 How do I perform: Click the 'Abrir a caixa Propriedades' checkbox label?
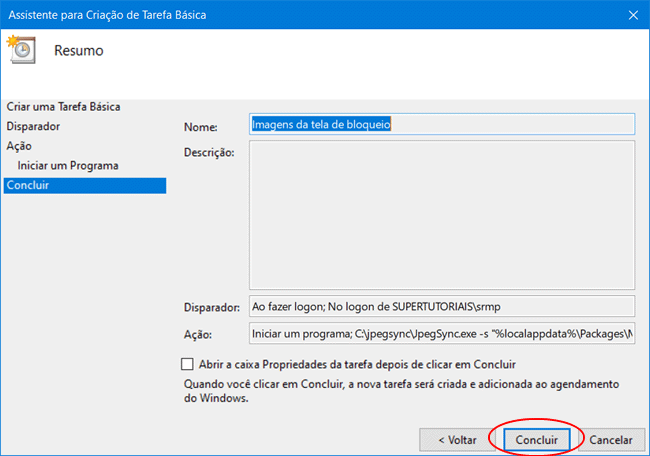pyautogui.click(x=358, y=365)
